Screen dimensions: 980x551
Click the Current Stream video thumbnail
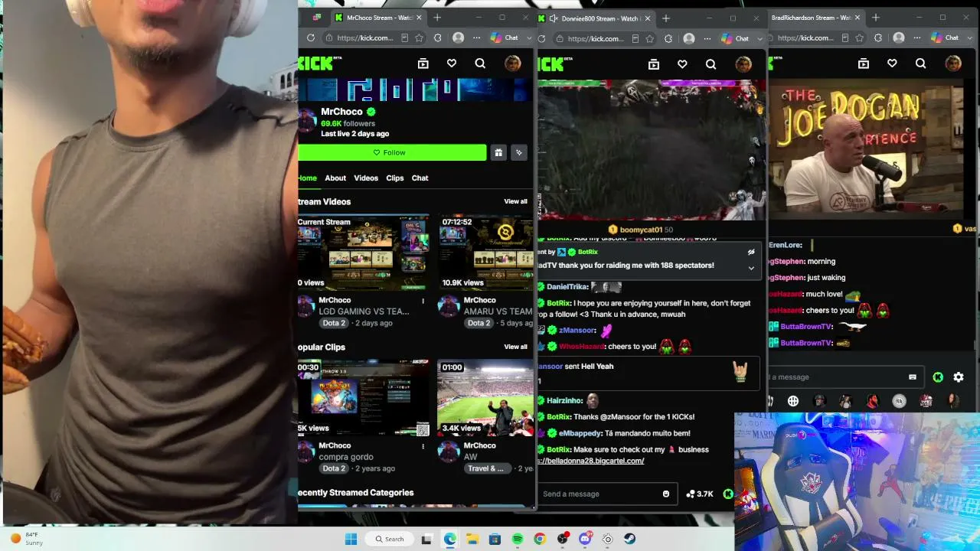click(364, 252)
